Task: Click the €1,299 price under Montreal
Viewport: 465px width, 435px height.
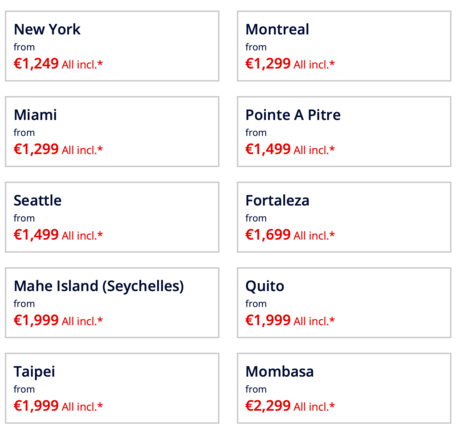Action: coord(268,63)
